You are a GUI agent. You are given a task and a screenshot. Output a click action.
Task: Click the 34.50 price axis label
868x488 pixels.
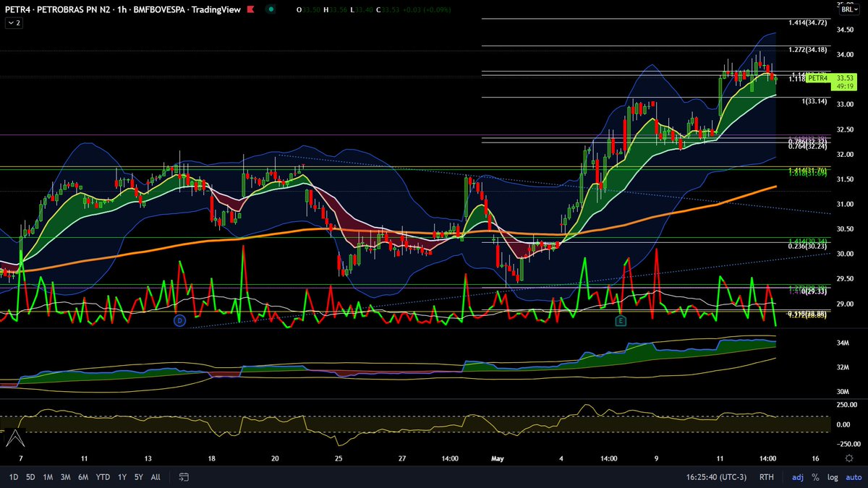(845, 30)
